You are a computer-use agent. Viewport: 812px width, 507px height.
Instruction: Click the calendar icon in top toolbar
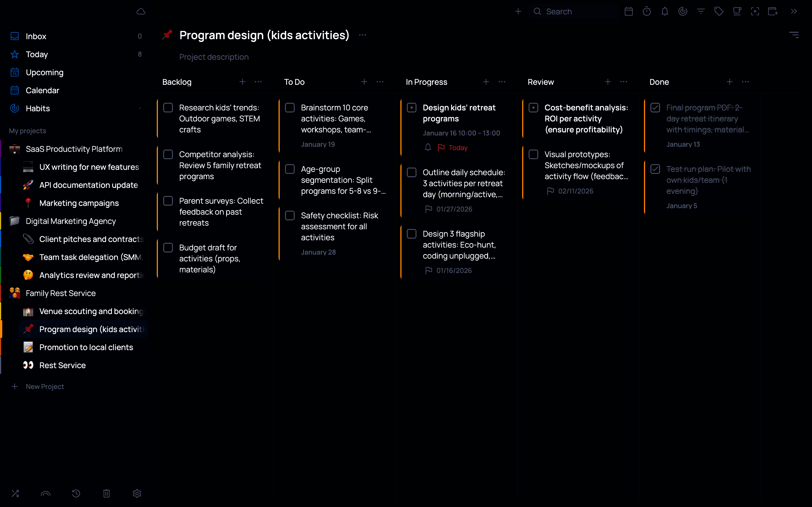click(x=629, y=12)
